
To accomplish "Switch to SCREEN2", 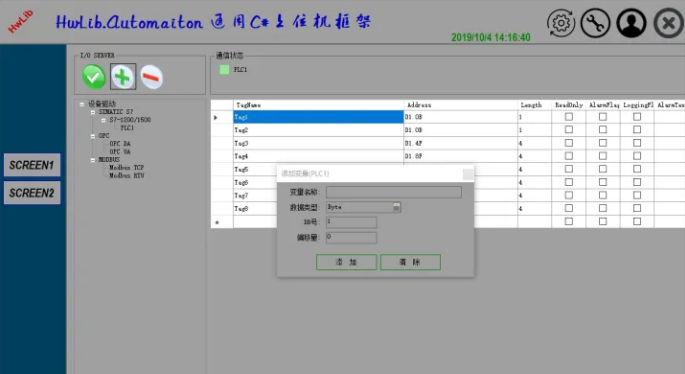I will (32, 193).
